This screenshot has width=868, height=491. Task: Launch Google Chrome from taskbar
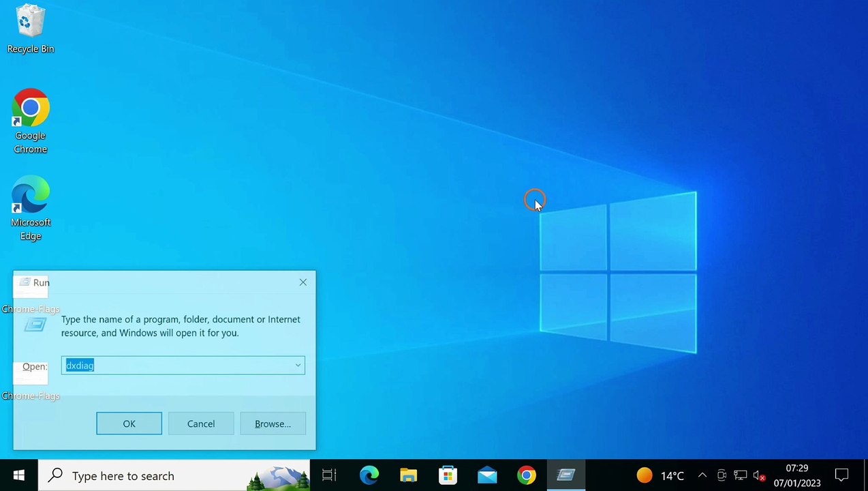pos(527,475)
